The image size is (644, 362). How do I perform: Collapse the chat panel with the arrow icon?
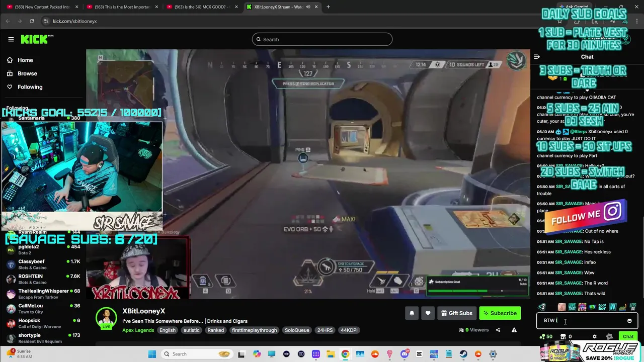click(537, 57)
